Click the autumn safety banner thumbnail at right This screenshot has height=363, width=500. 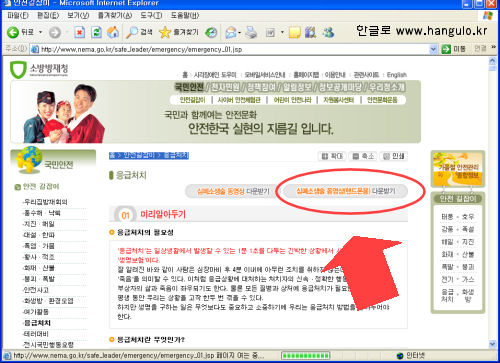458,169
